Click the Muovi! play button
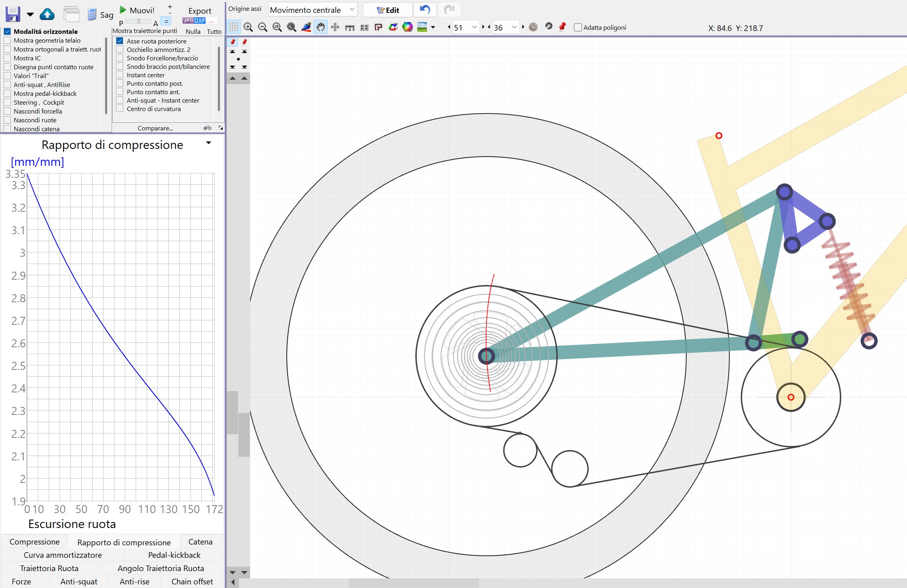 [137, 10]
